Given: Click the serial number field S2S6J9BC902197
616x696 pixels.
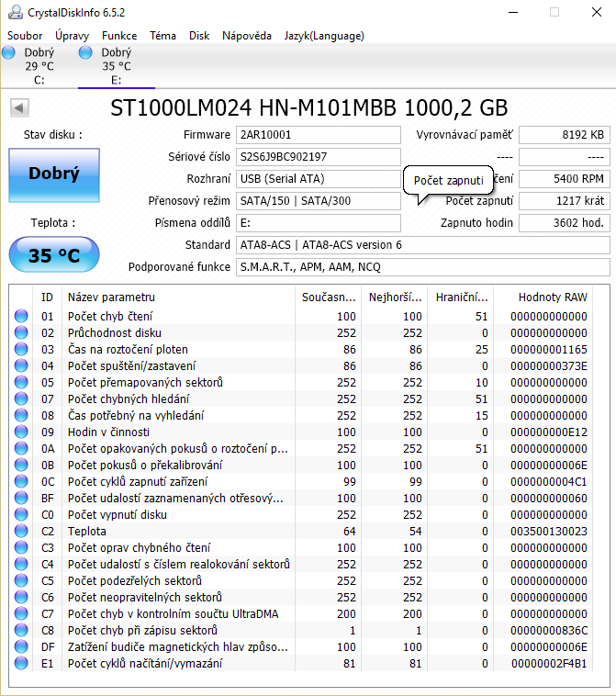Looking at the screenshot, I should 319,157.
